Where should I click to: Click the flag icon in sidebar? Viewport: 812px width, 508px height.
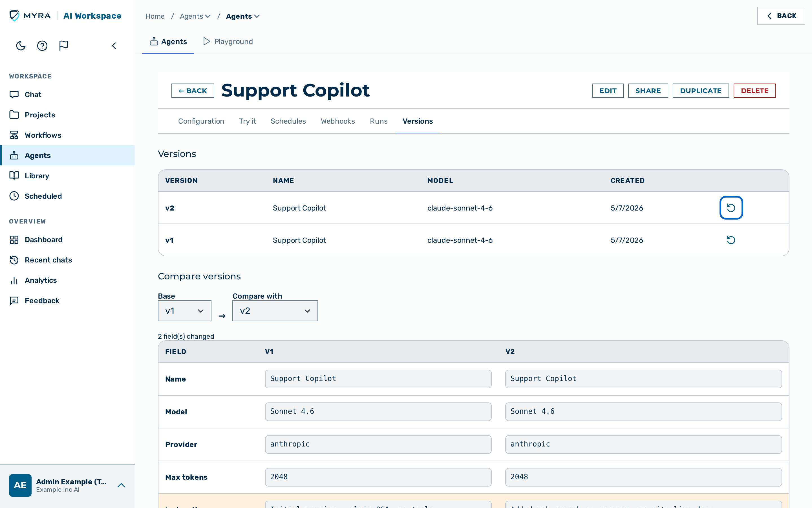coord(63,46)
